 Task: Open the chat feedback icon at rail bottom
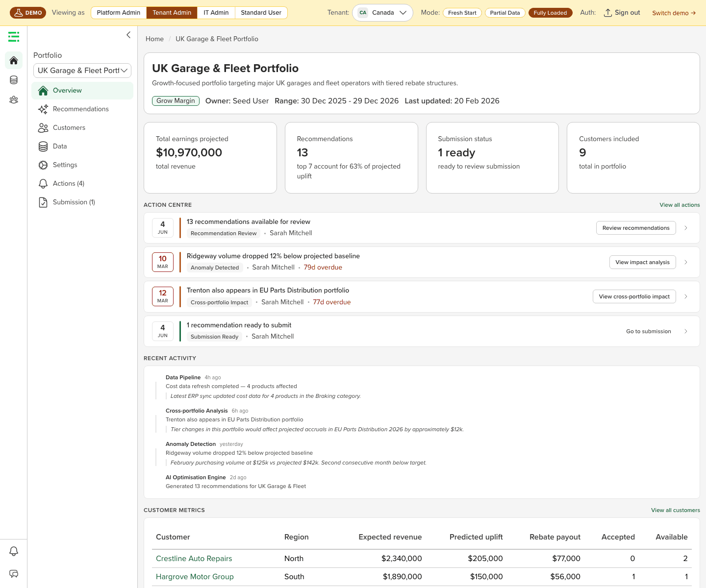tap(14, 574)
